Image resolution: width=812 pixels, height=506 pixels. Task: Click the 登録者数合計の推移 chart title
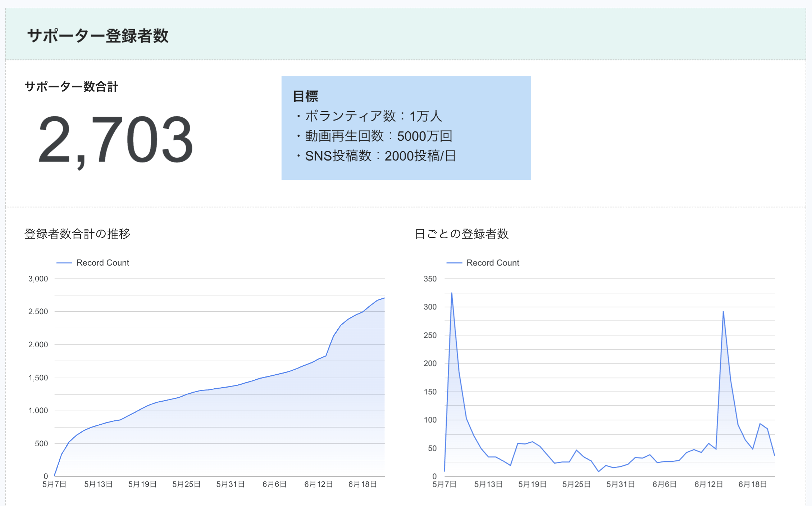tap(77, 234)
